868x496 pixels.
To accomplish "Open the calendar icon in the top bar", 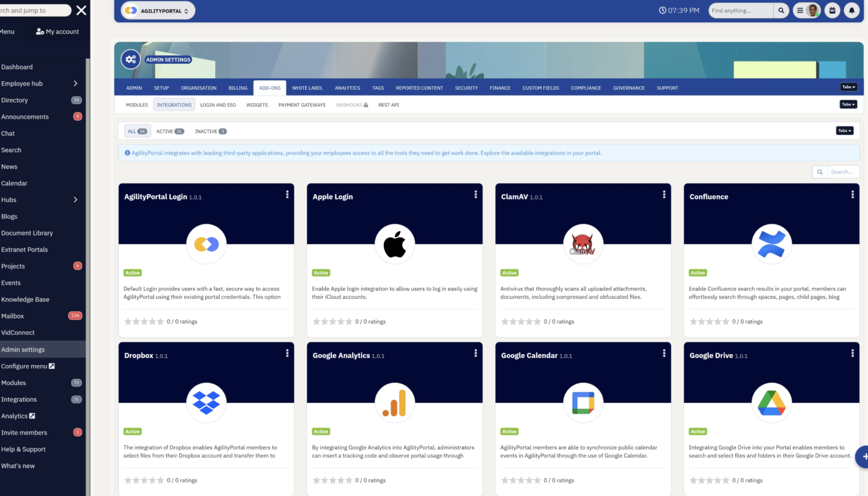I will pyautogui.click(x=833, y=11).
